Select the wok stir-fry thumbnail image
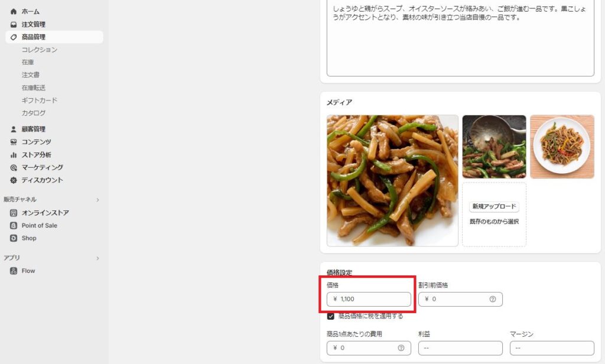 coord(495,147)
